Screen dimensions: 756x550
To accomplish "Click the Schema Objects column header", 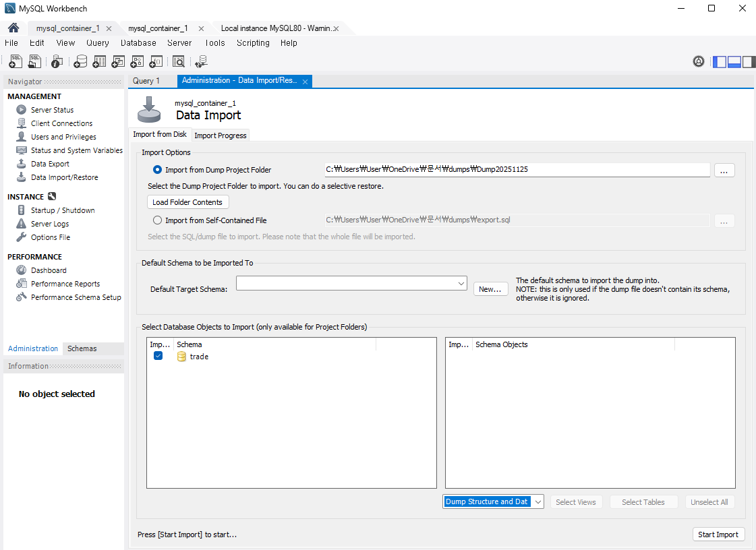I will pyautogui.click(x=573, y=344).
